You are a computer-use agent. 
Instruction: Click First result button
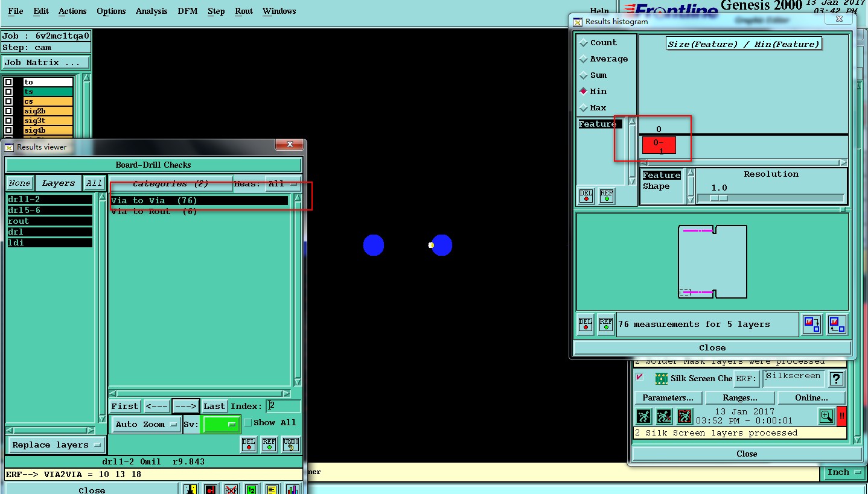[125, 407]
